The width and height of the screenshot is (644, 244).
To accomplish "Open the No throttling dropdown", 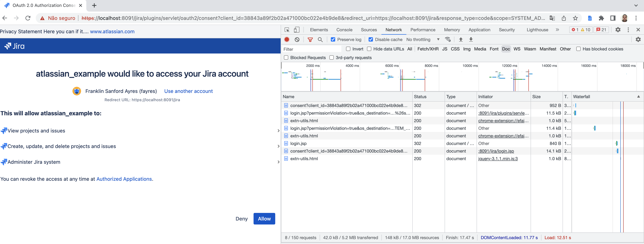I will 422,40.
